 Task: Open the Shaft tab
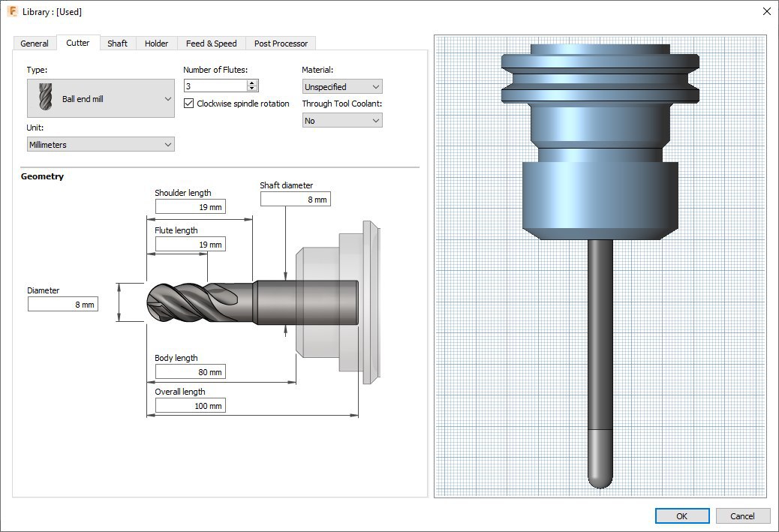tap(117, 44)
